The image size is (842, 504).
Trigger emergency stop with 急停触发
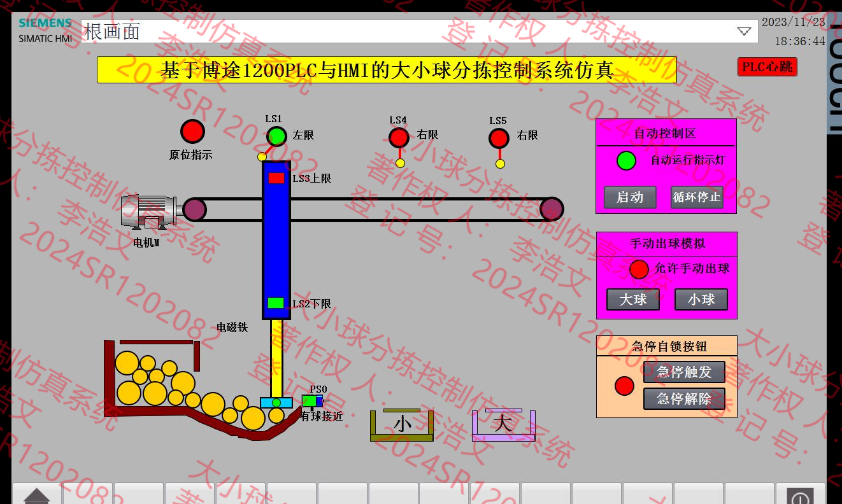pyautogui.click(x=684, y=372)
